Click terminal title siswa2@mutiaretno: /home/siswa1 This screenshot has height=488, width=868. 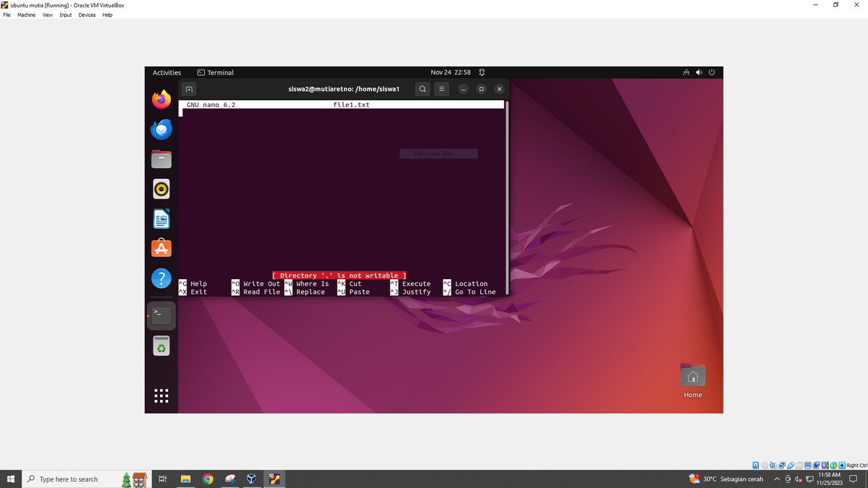344,89
